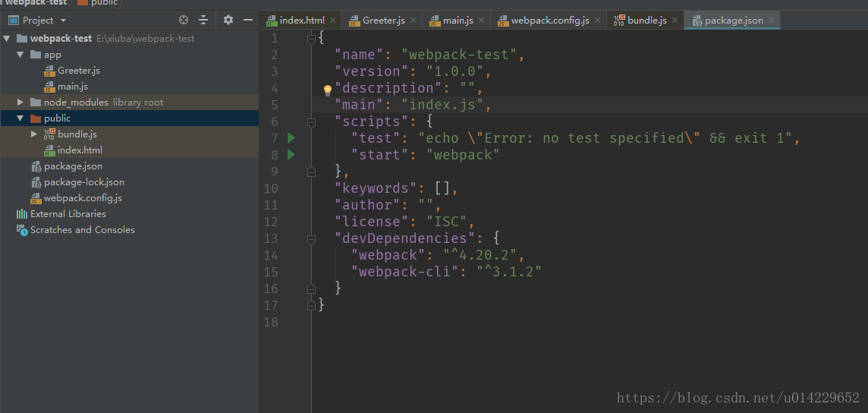Switch to the webpack.config.js editor tab

pyautogui.click(x=549, y=20)
